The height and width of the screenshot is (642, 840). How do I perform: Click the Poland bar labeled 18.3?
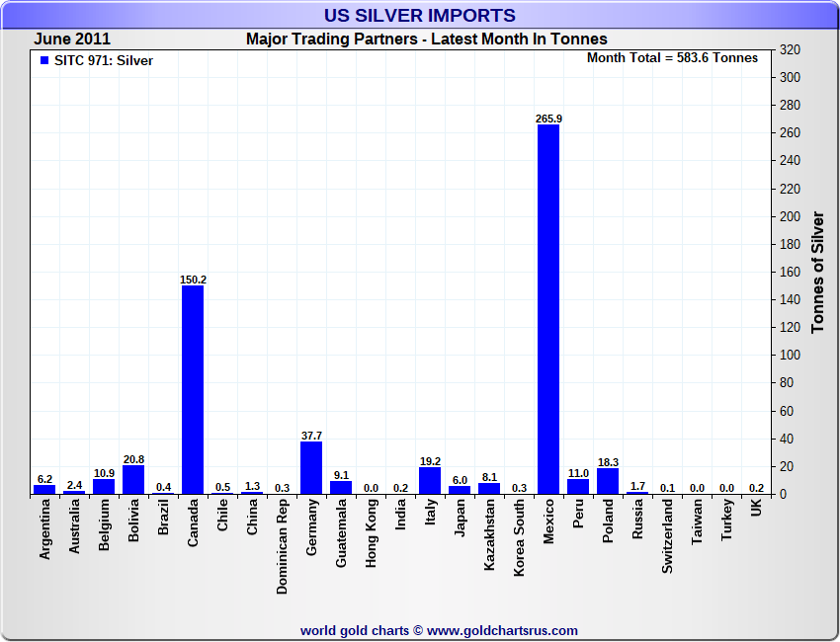[x=608, y=481]
